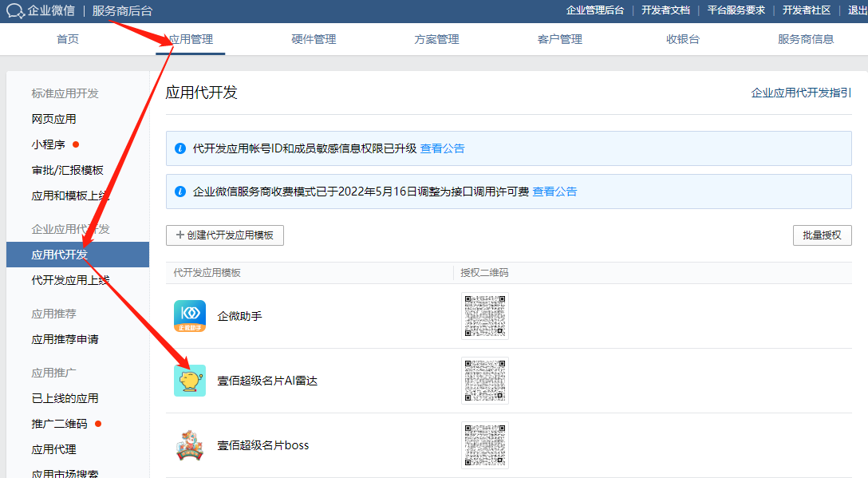Open the 企业应用代开发指引 link

801,93
